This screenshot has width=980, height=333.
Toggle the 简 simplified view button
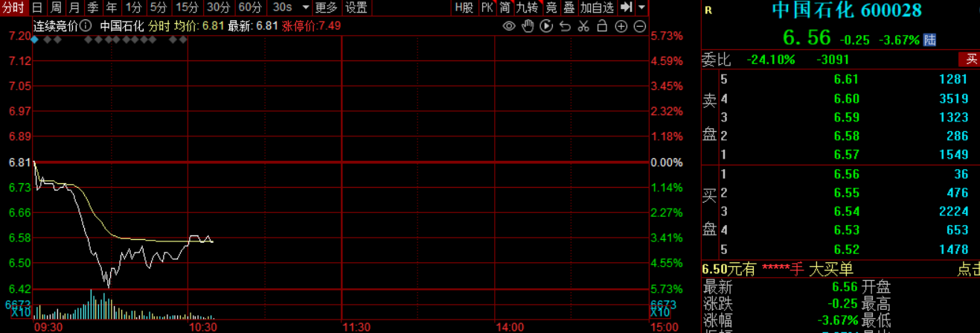pyautogui.click(x=505, y=8)
